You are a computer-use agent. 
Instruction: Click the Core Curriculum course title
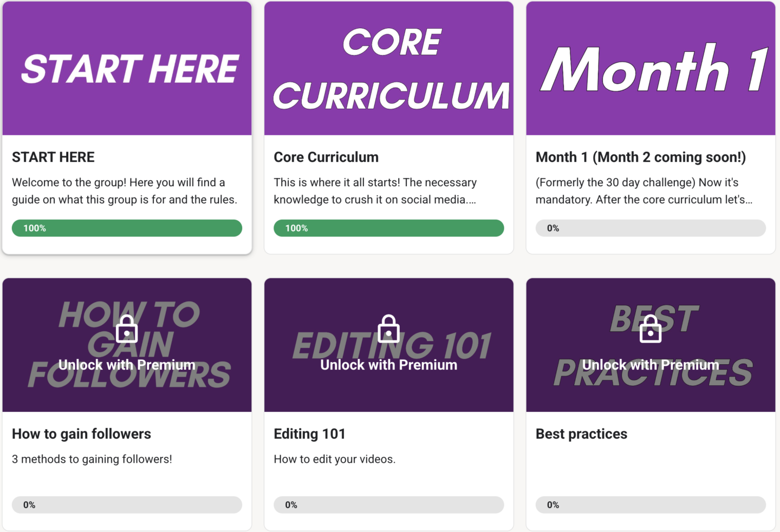[326, 157]
